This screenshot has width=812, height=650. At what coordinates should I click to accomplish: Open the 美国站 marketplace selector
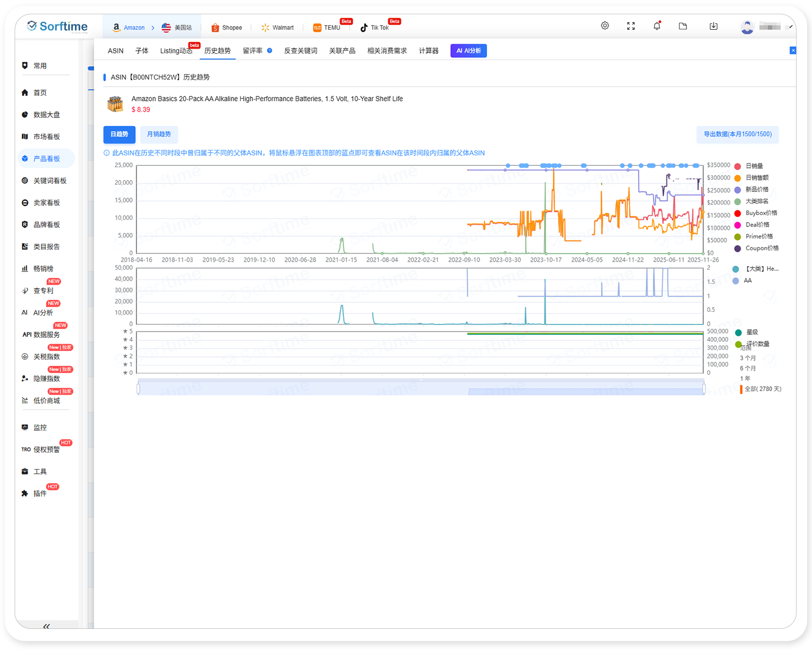coord(177,28)
